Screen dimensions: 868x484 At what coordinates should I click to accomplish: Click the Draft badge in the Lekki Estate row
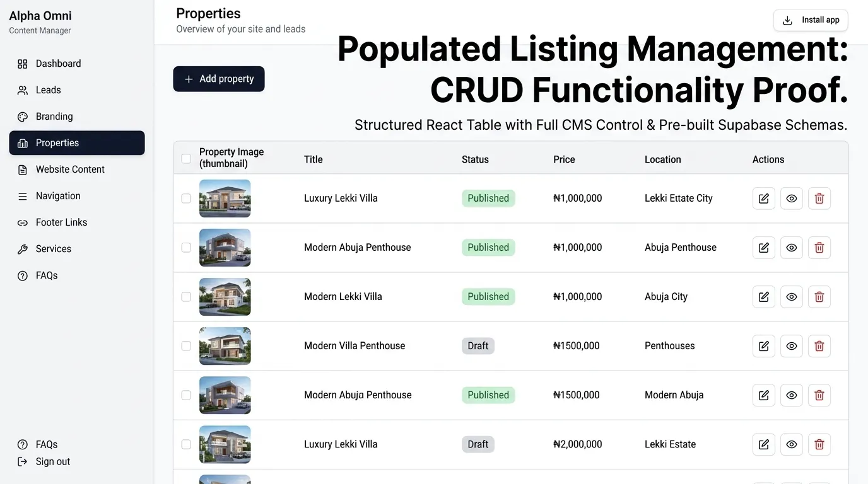click(478, 444)
